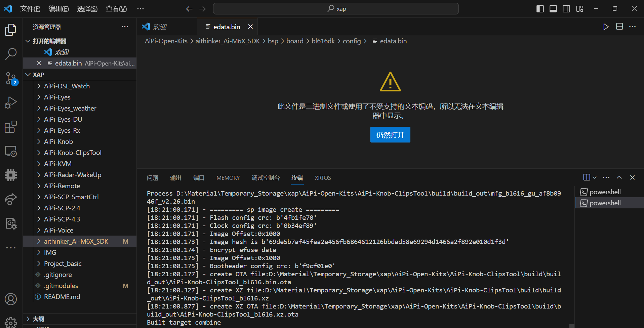Image resolution: width=644 pixels, height=328 pixels.
Task: Open the Manage gear menu
Action: pos(11,322)
